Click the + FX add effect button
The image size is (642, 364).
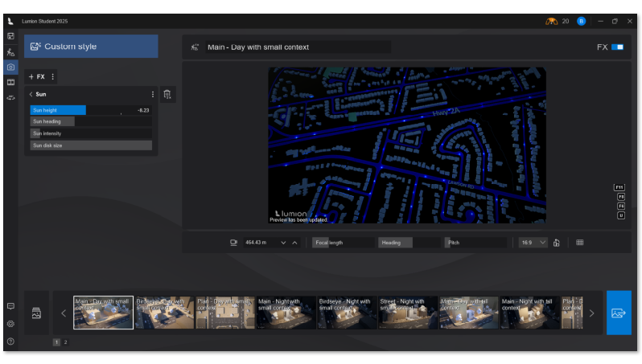coord(37,76)
